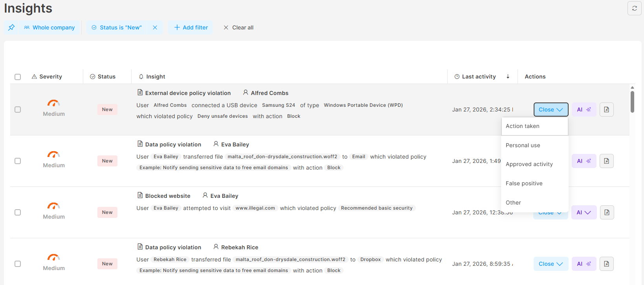Click AI button for Rebekah Rice row
Screen dimensions: 644x285
click(x=584, y=264)
